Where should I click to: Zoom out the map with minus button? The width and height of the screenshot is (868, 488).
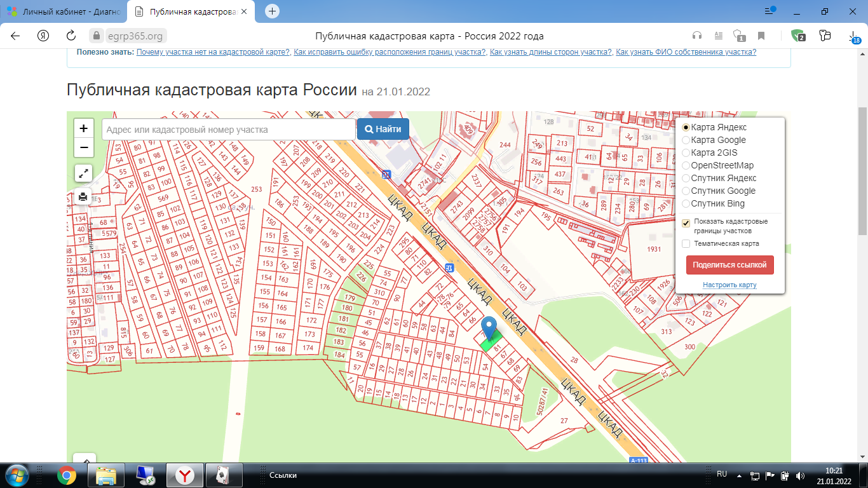pyautogui.click(x=83, y=149)
